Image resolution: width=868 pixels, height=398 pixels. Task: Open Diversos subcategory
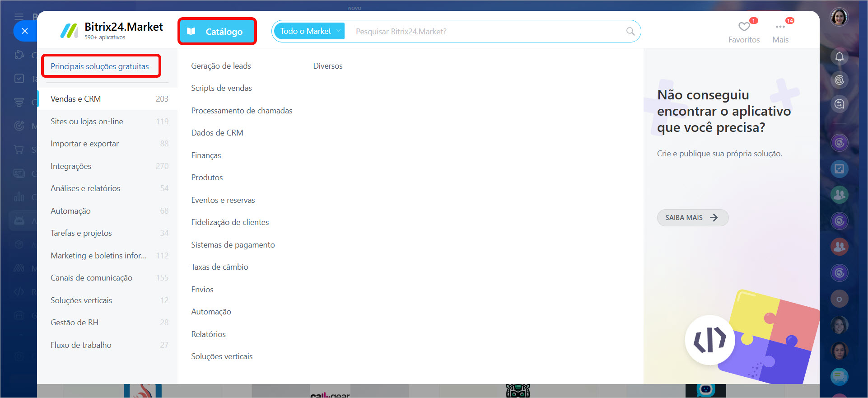[x=328, y=66]
